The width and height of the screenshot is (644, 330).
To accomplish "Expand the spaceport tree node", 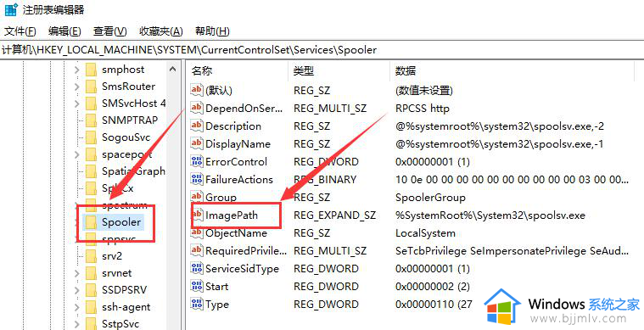I will (x=77, y=154).
